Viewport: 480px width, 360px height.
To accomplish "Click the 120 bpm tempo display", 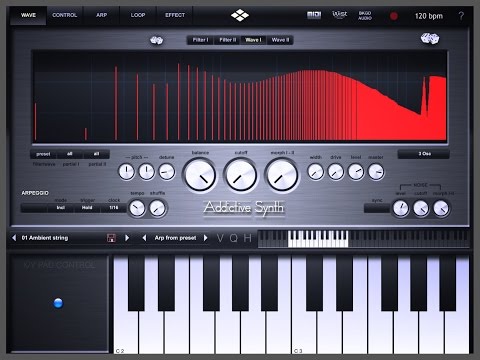I will pyautogui.click(x=429, y=16).
